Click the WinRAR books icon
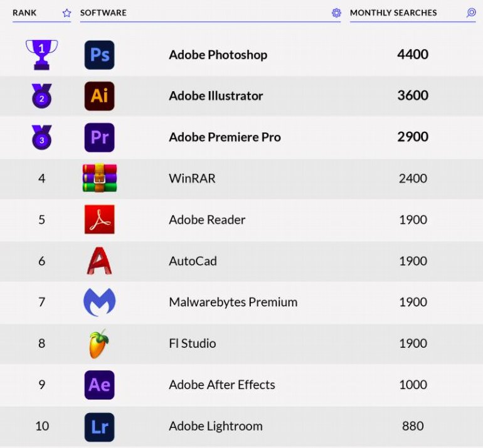483x448 pixels. (99, 178)
